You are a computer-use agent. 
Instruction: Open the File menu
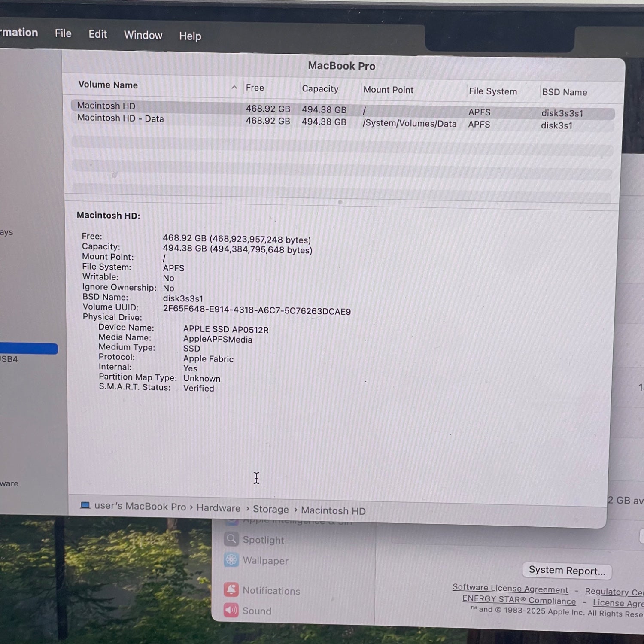pos(63,33)
